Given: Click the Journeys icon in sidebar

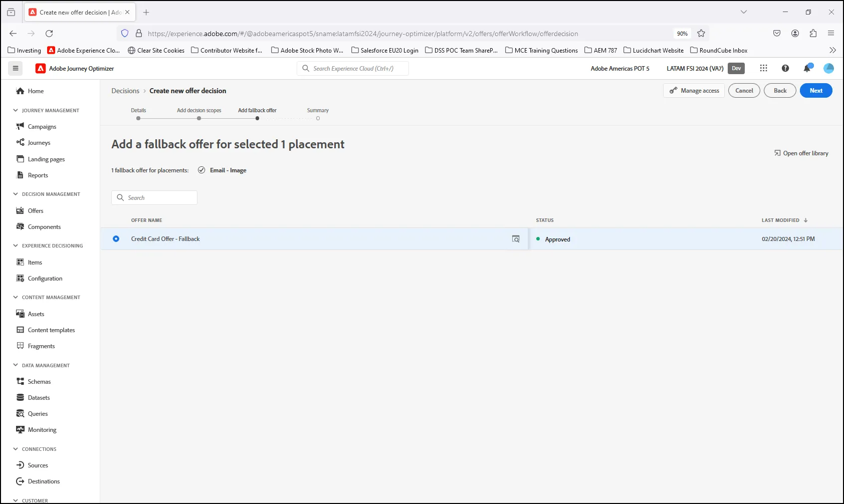Looking at the screenshot, I should (x=20, y=142).
